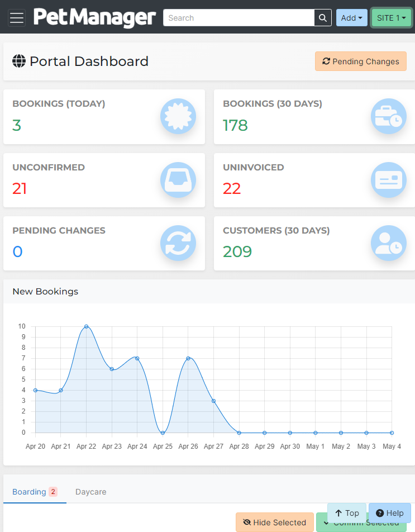Switch to the Daycare tab

[90, 492]
